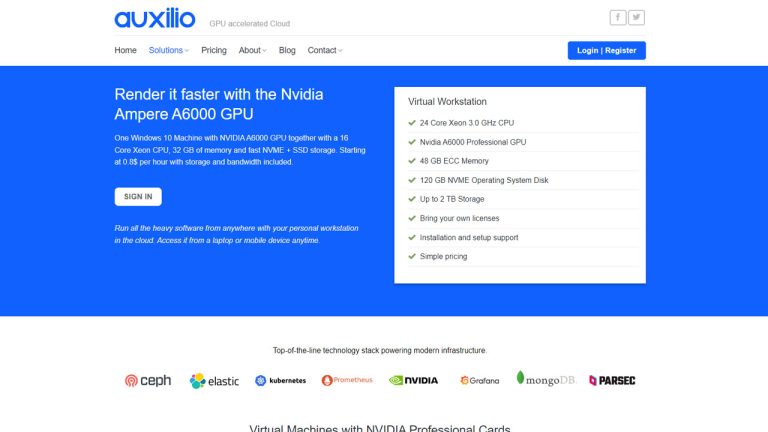This screenshot has height=432, width=768.
Task: Click the MongoDB logo
Action: [x=546, y=379]
